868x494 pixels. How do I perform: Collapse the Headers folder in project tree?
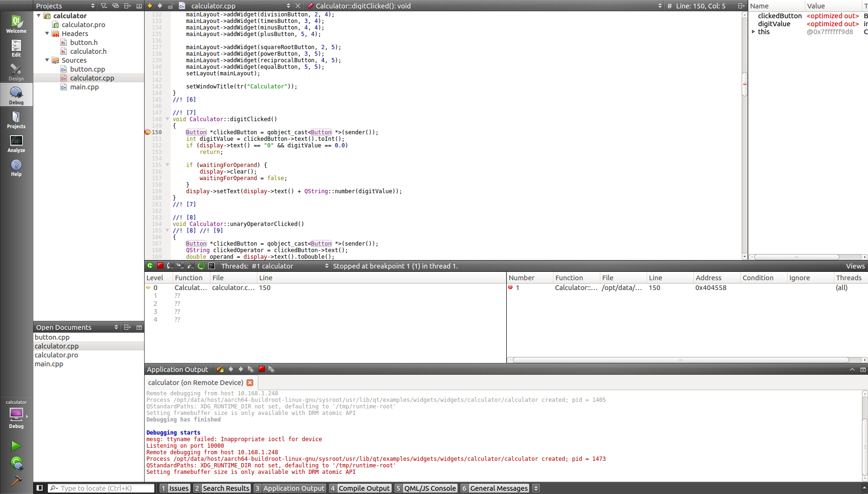[x=47, y=34]
